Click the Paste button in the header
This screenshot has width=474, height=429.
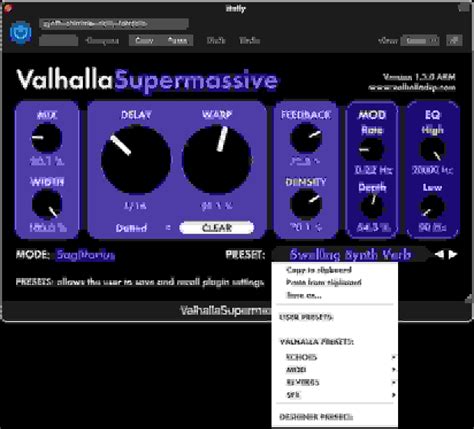click(x=177, y=41)
